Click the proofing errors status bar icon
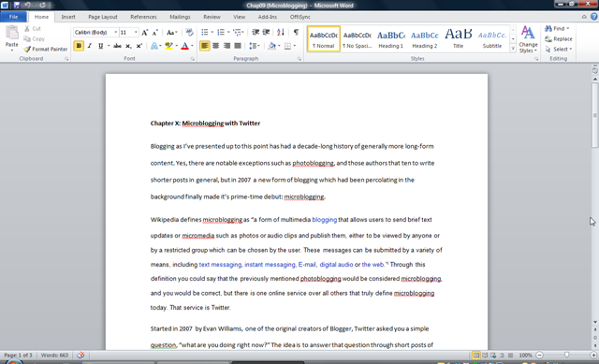The image size is (599, 364). click(80, 356)
